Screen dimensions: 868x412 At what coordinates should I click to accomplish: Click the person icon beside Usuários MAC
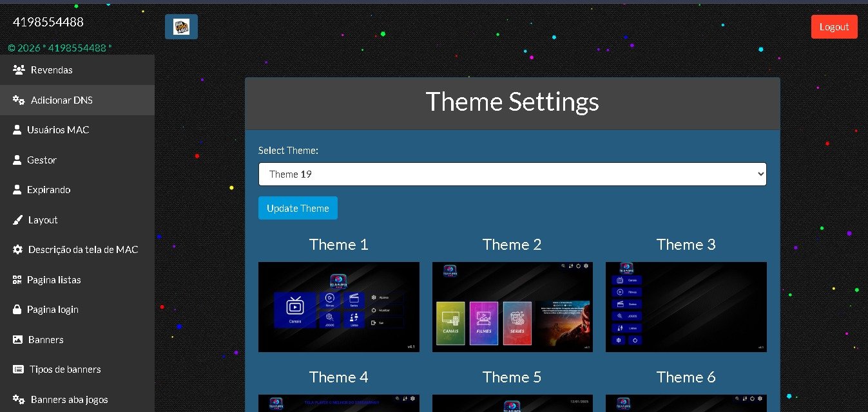coord(17,129)
